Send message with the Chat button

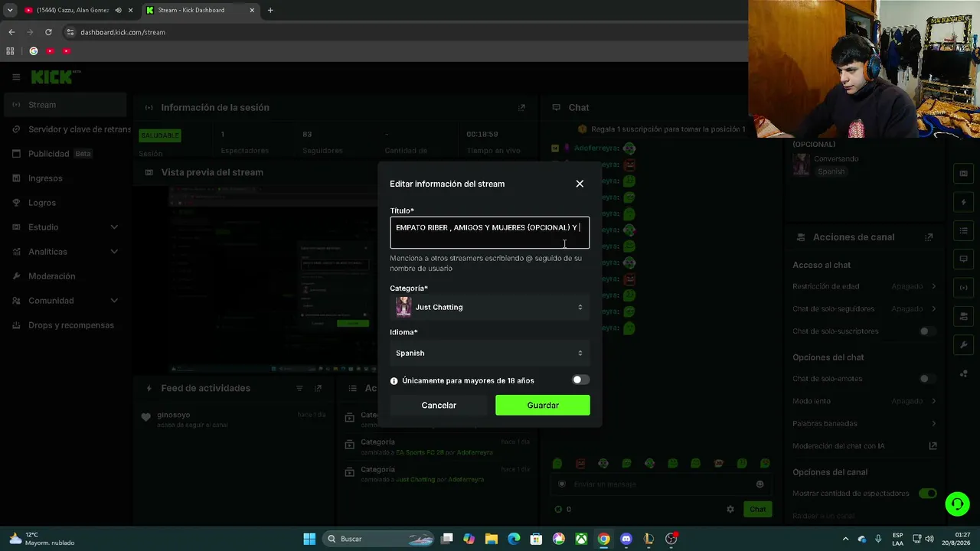click(757, 510)
